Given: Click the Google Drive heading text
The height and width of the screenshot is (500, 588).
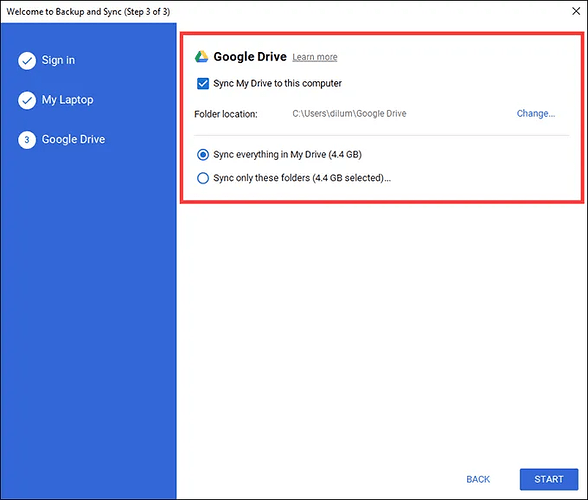Looking at the screenshot, I should click(250, 57).
